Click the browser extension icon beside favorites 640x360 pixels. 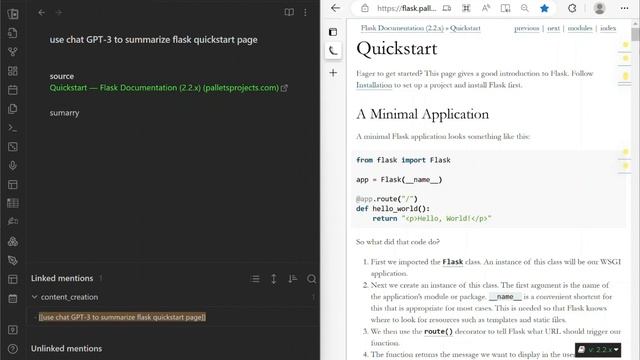click(x=572, y=8)
